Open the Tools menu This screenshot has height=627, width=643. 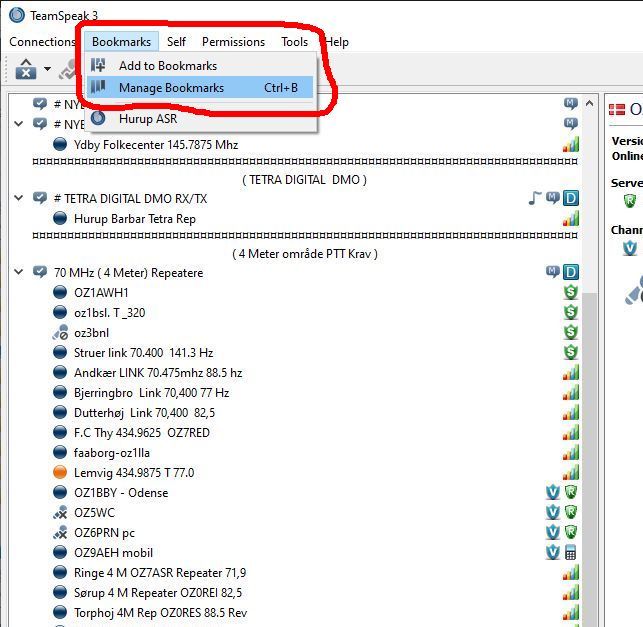point(294,42)
